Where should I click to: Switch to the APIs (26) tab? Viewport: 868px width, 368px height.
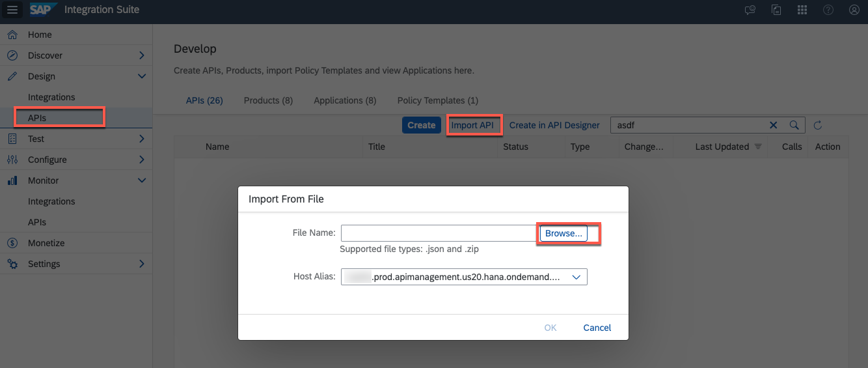[204, 100]
